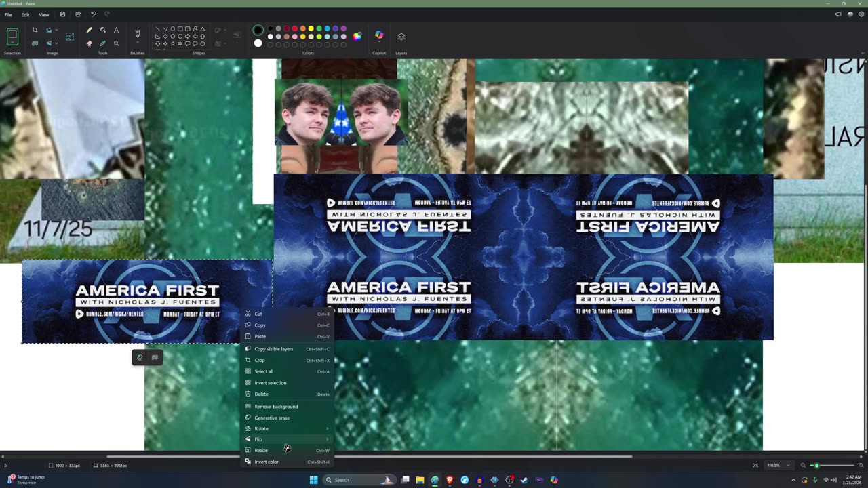
Task: Choose Delete from context menu
Action: 288,394
